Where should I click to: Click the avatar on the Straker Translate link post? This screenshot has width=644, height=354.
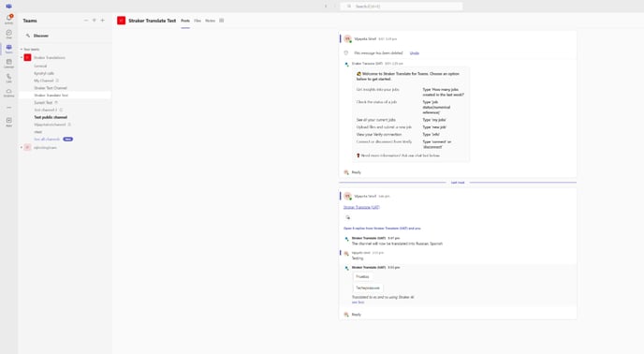click(x=348, y=196)
